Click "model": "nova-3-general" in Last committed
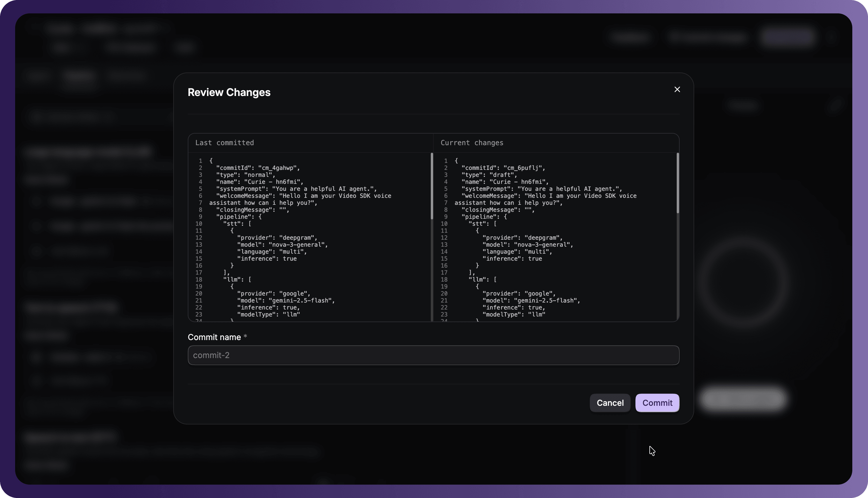The height and width of the screenshot is (498, 868). click(x=282, y=245)
